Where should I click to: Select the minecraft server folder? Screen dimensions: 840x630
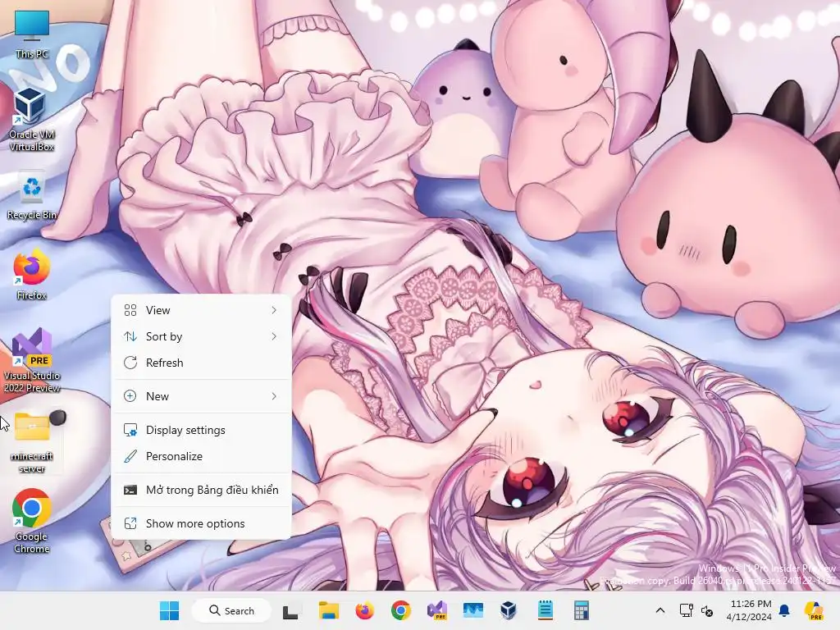pos(32,442)
